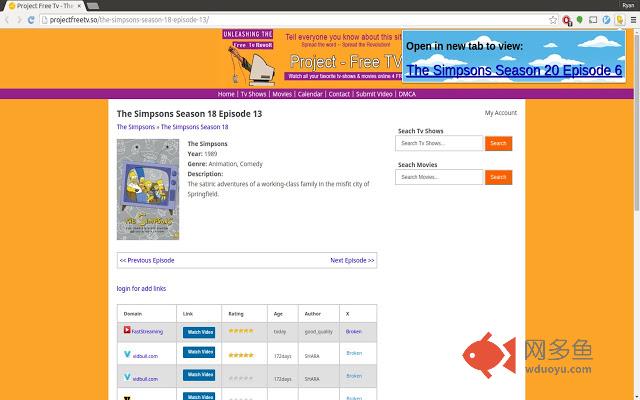
Task: Open Calendar in the navigation bar
Action: (x=310, y=94)
